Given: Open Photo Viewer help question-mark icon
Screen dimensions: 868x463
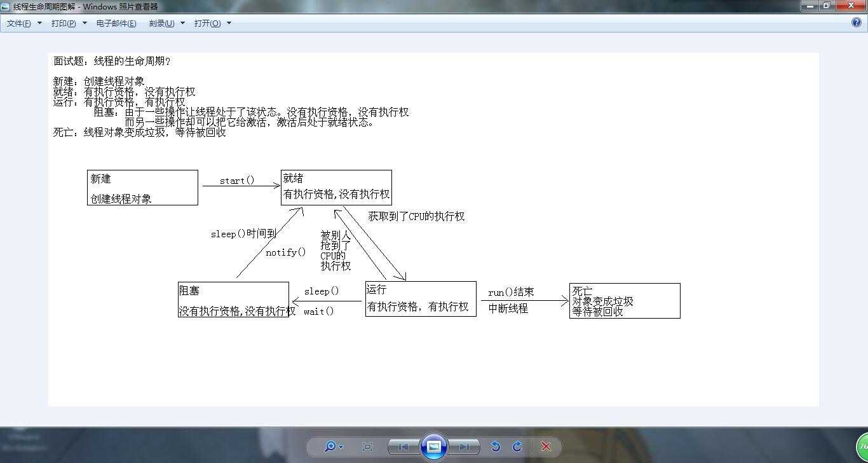Looking at the screenshot, I should (x=856, y=22).
